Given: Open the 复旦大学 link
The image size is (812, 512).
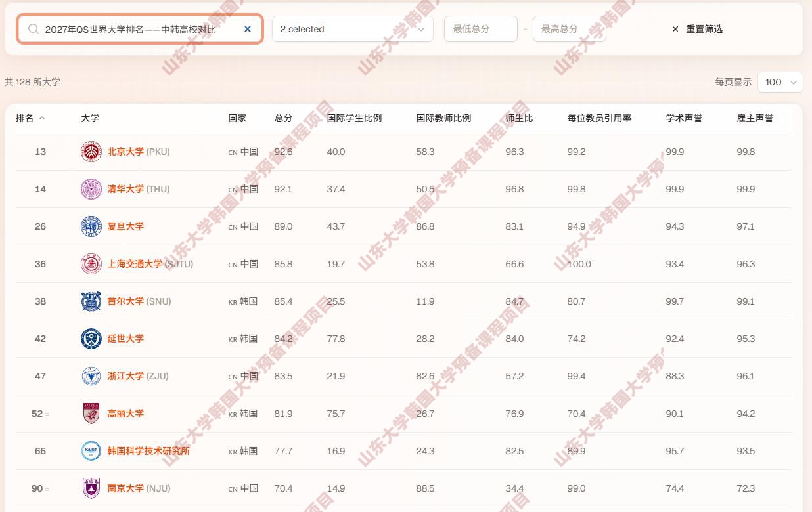Looking at the screenshot, I should click(125, 226).
